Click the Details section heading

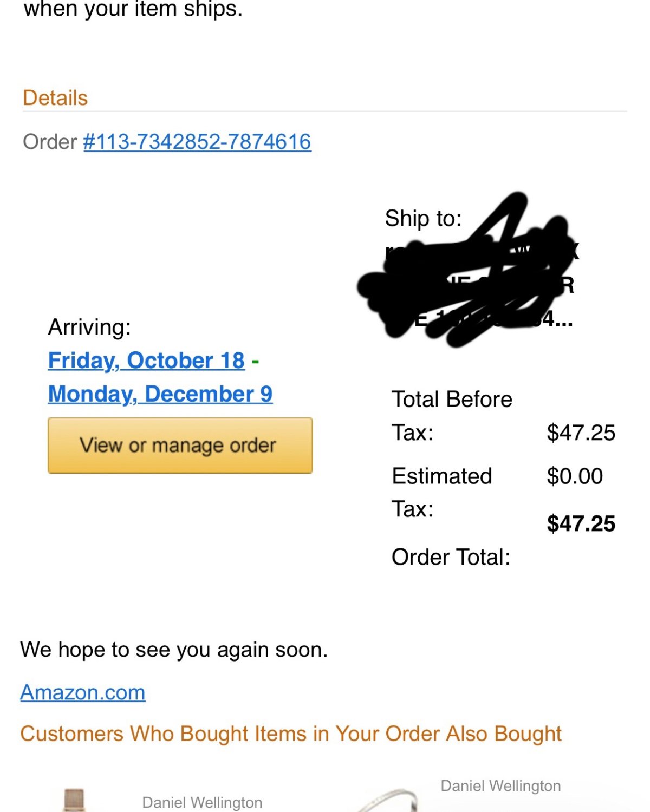55,98
